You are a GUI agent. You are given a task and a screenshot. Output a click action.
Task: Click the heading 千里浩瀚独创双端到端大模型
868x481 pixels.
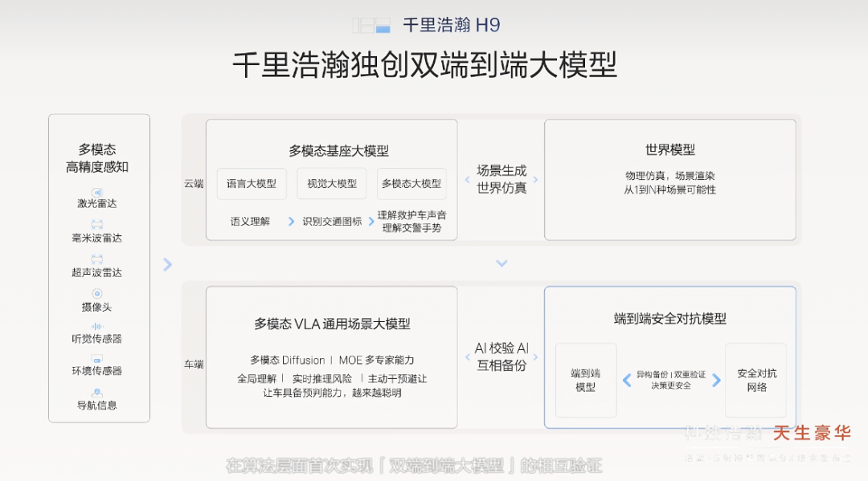pyautogui.click(x=424, y=65)
